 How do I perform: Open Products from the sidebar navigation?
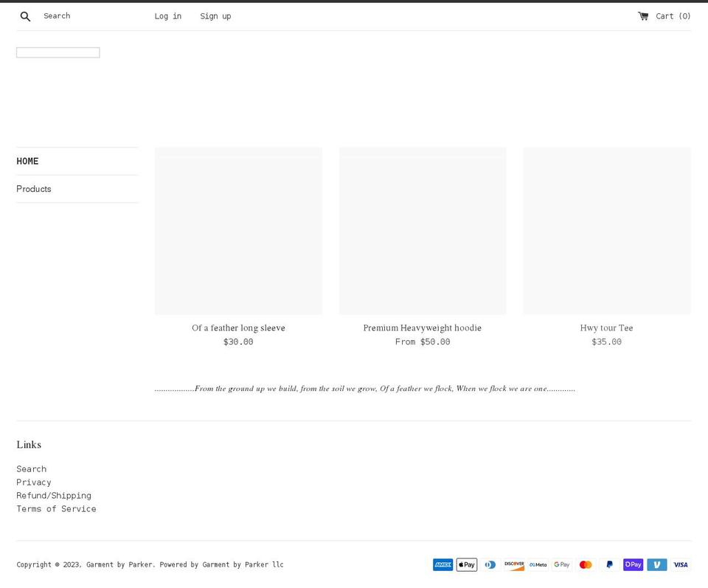coord(34,189)
